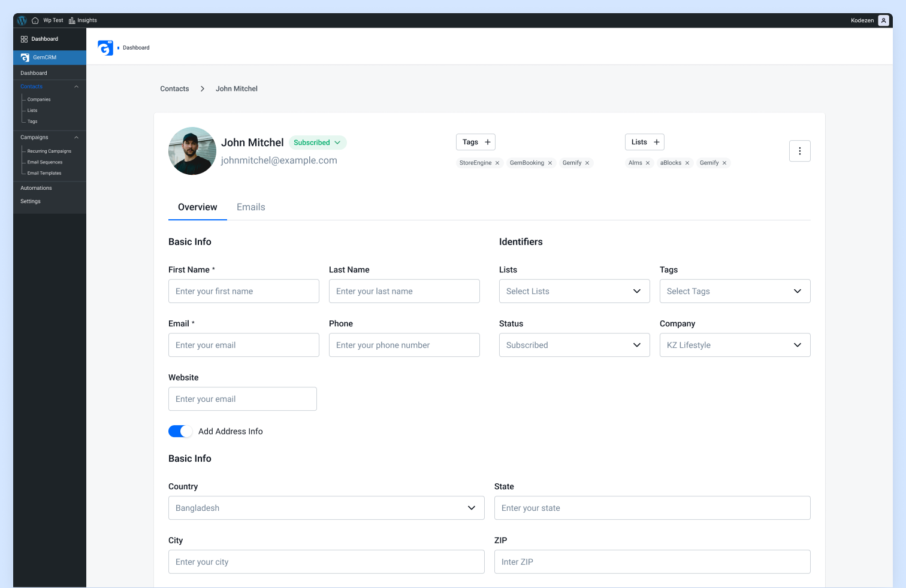The height and width of the screenshot is (588, 906).
Task: Click the Dashboard grid icon in sidebar
Action: click(24, 38)
